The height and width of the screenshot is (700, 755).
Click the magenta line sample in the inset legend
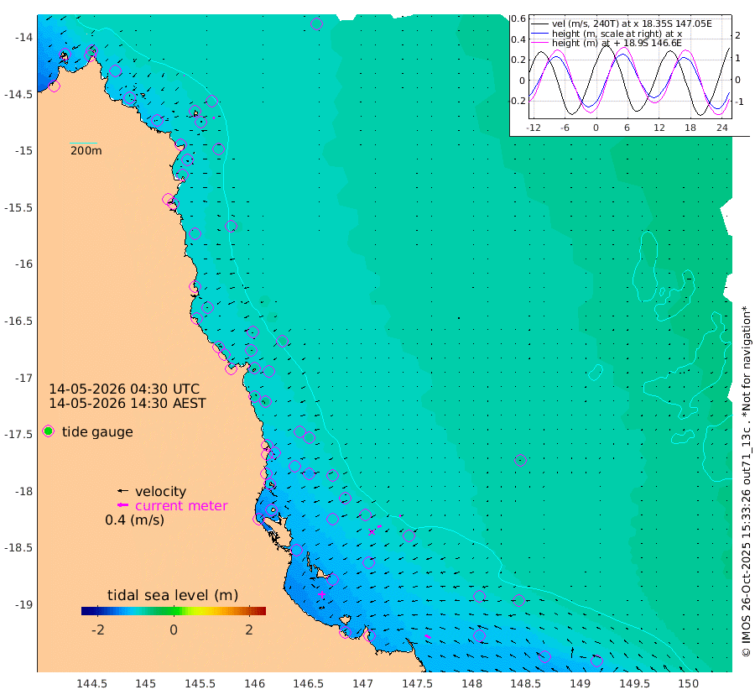click(539, 43)
